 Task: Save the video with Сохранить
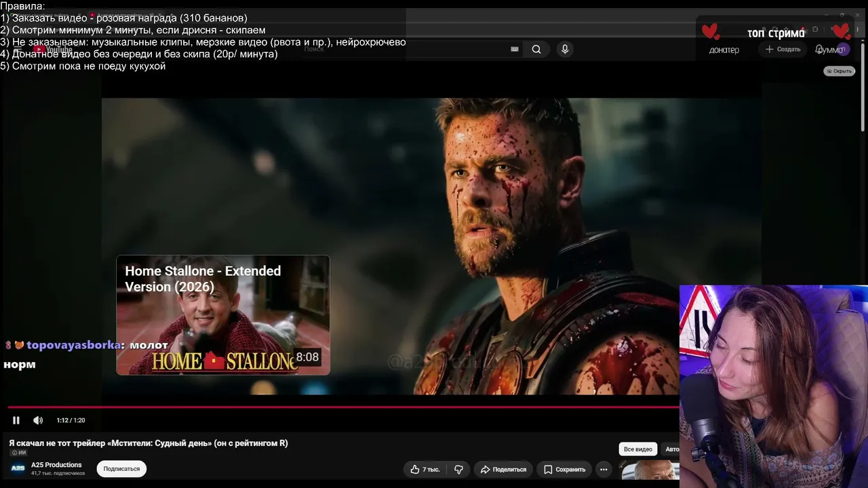pos(564,469)
